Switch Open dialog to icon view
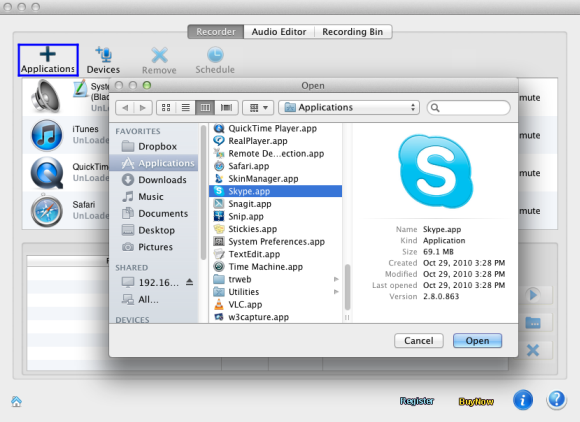Image resolution: width=580 pixels, height=422 pixels. coord(166,108)
